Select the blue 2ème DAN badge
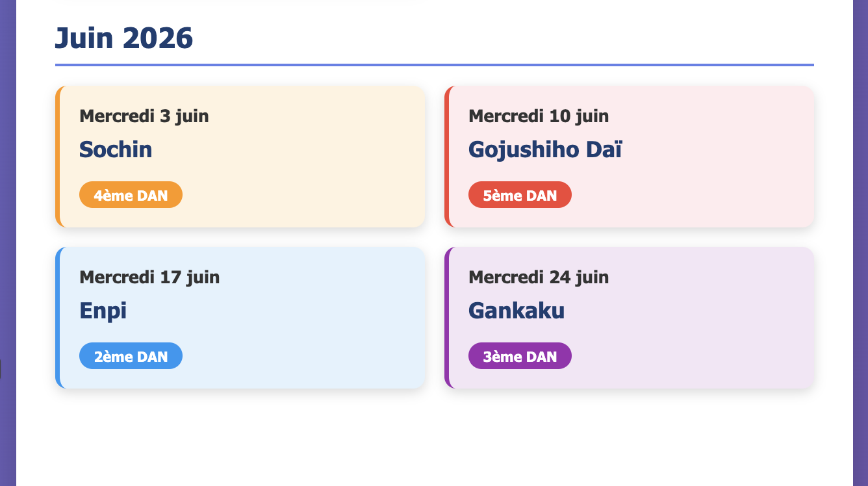868x486 pixels. click(131, 355)
